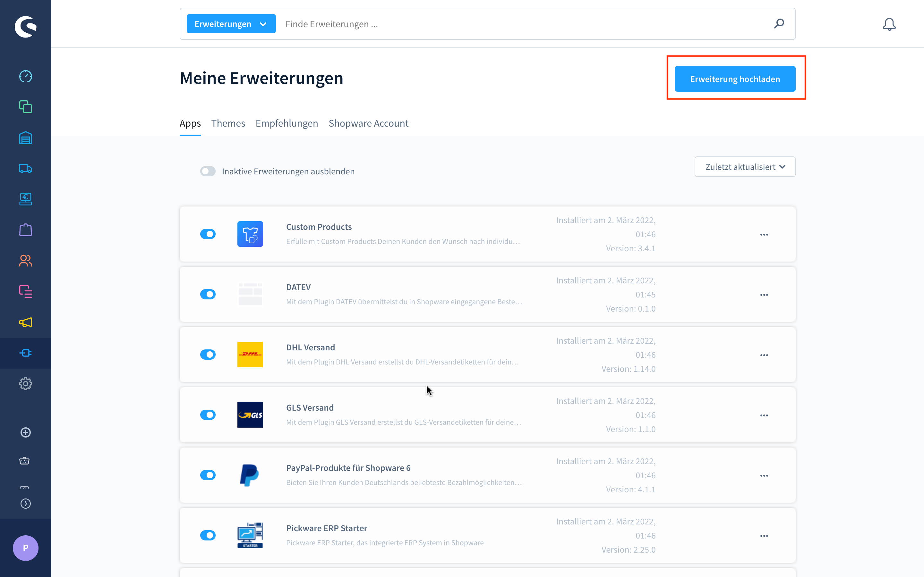Deactivate the DHL Versand extension toggle
This screenshot has height=577, width=924.
pos(208,355)
